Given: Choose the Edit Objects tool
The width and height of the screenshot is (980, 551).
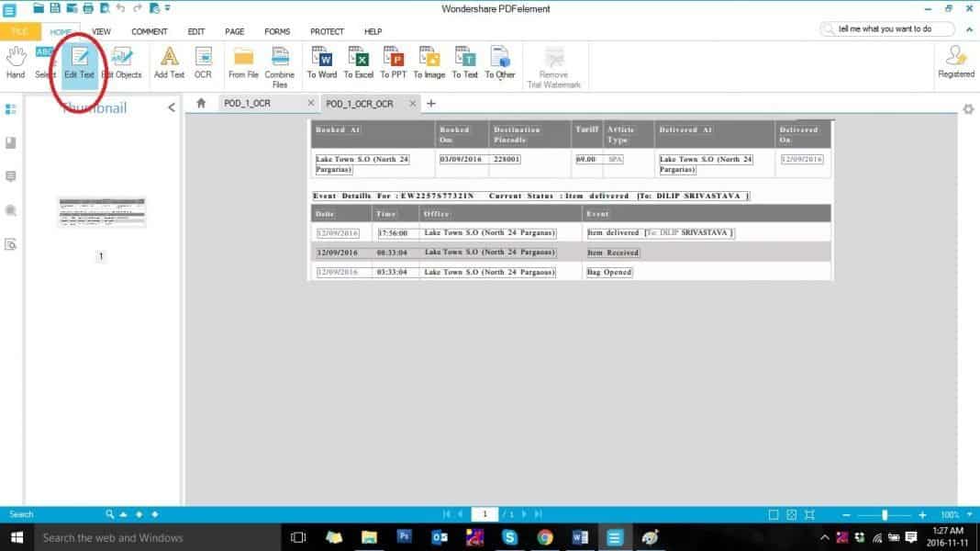Looking at the screenshot, I should (x=123, y=62).
